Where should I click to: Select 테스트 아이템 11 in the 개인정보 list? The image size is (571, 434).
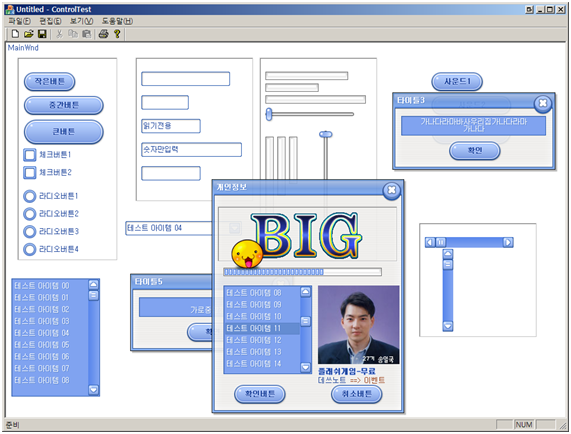[263, 328]
